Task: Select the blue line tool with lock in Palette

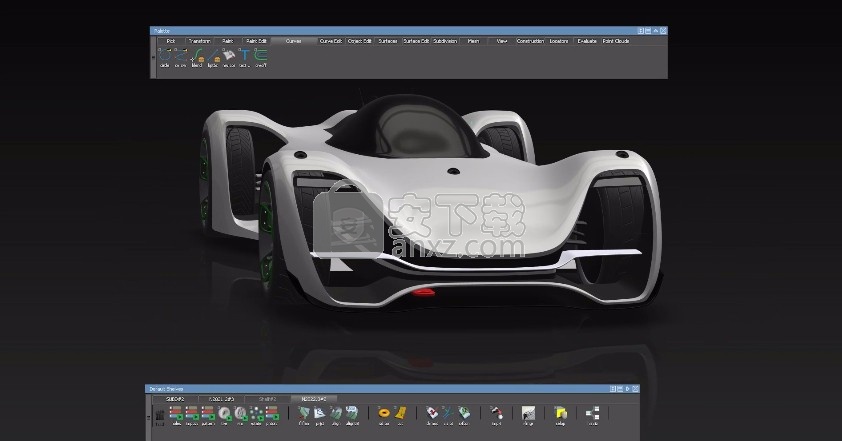Action: coord(213,55)
